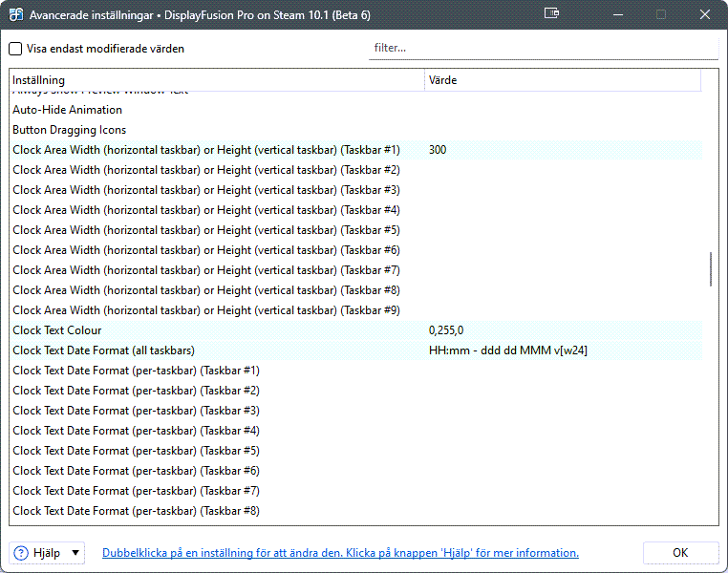Minimize the Avancerade inställningar window
Screen dimensions: 728x573
point(616,14)
